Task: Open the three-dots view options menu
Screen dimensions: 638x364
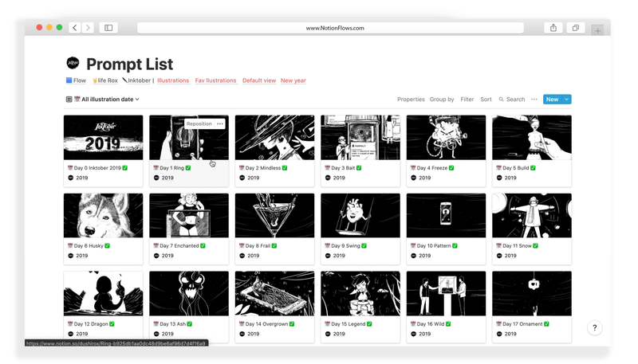Action: [534, 100]
